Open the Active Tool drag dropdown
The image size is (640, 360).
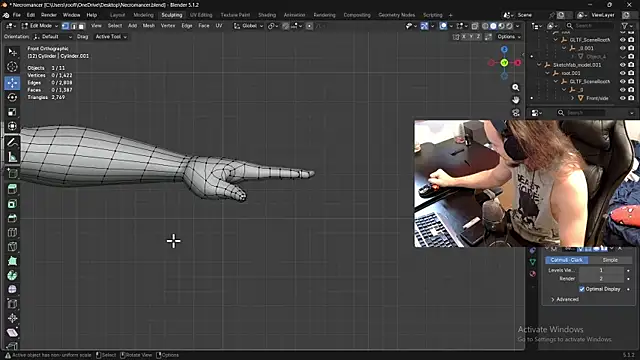pos(111,37)
